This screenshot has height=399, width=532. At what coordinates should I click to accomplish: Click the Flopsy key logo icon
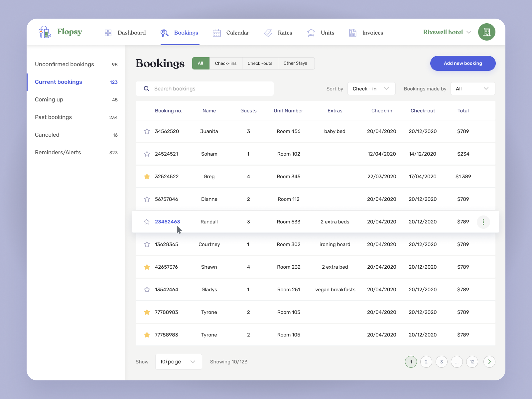tap(45, 32)
